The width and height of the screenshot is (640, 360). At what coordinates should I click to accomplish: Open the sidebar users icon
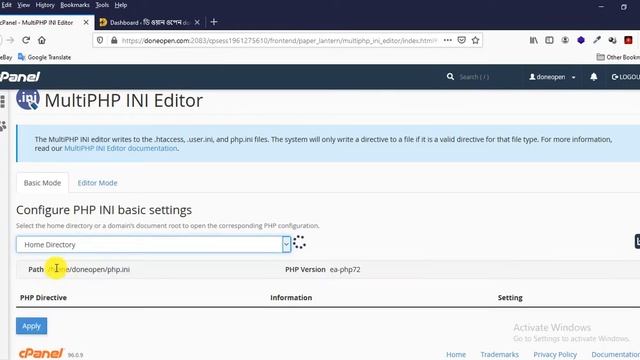[x=3, y=127]
